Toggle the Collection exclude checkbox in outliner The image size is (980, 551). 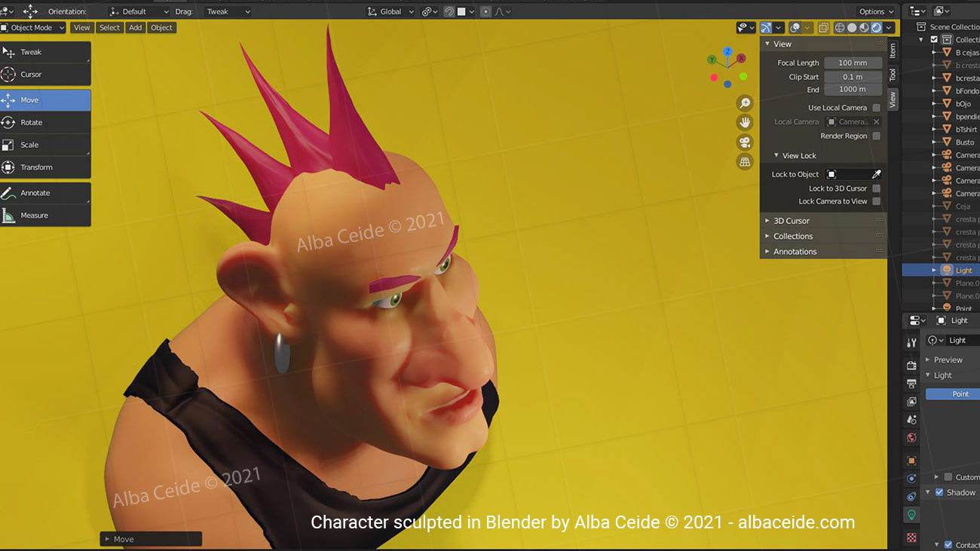[x=935, y=39]
